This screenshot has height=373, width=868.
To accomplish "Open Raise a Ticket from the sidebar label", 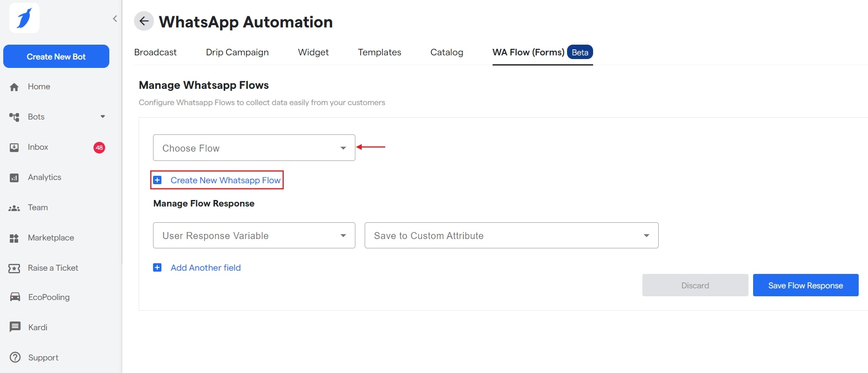I will [x=53, y=268].
